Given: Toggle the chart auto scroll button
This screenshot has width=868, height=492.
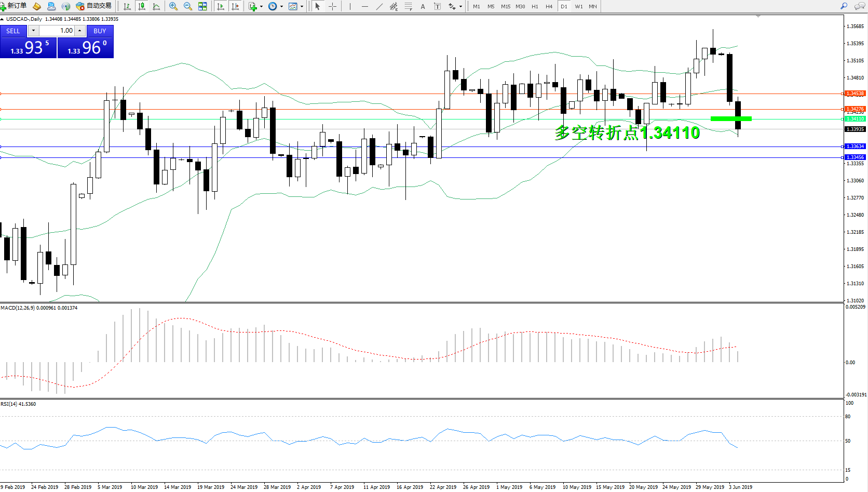Looking at the screenshot, I should coord(221,6).
